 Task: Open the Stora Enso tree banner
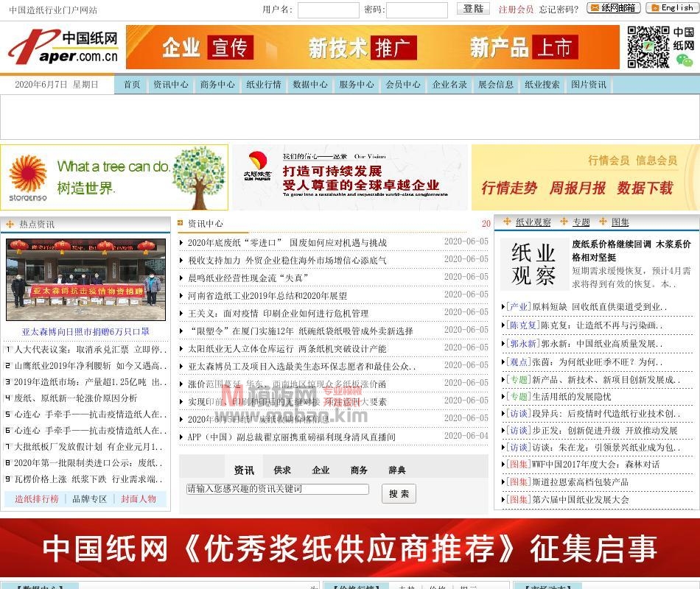114,177
